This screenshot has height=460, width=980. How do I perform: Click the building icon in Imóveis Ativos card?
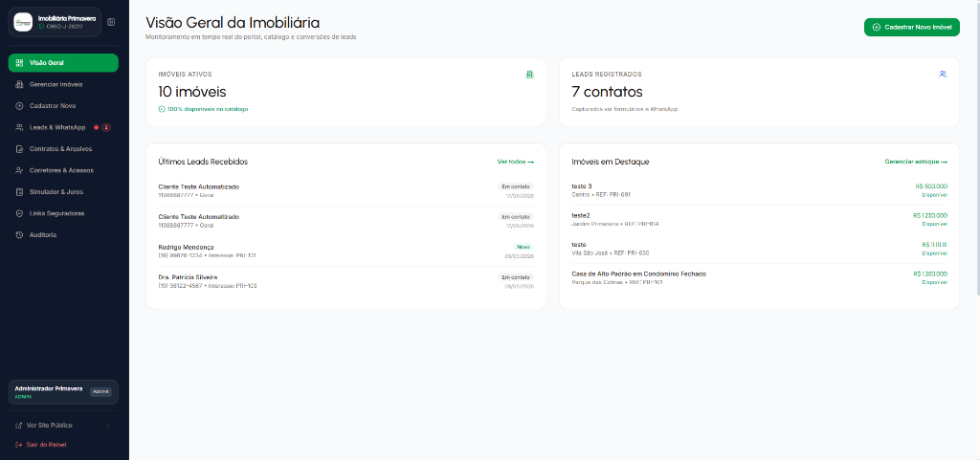click(529, 75)
